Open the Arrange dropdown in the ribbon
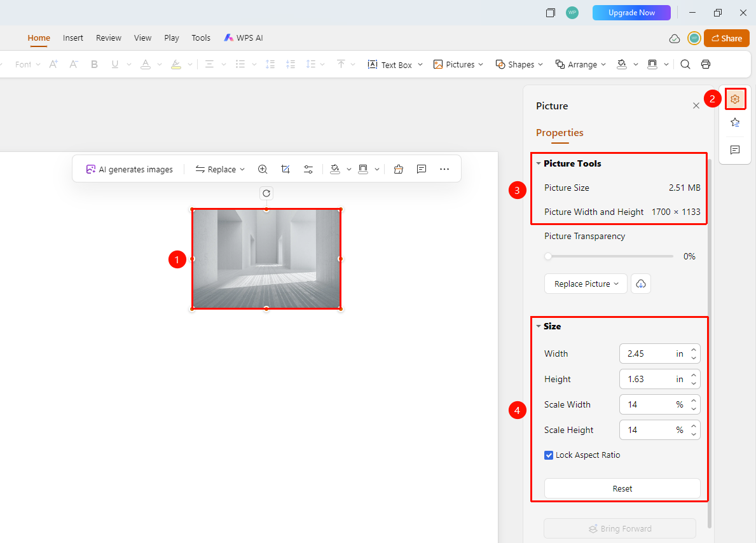The height and width of the screenshot is (543, 756). click(x=580, y=65)
